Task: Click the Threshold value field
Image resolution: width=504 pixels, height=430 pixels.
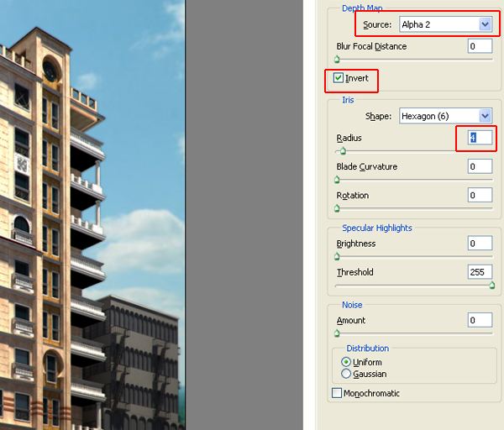Action: click(x=480, y=272)
